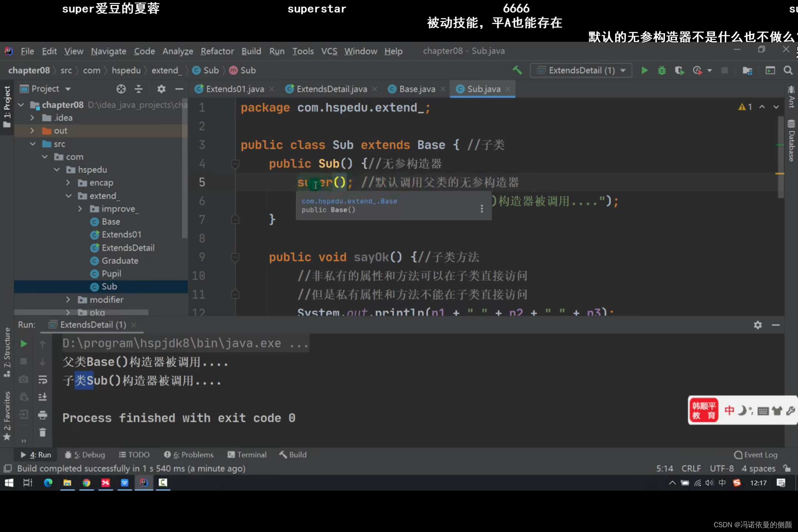The width and height of the screenshot is (798, 532).
Task: Expand the modifier package
Action: (x=68, y=300)
